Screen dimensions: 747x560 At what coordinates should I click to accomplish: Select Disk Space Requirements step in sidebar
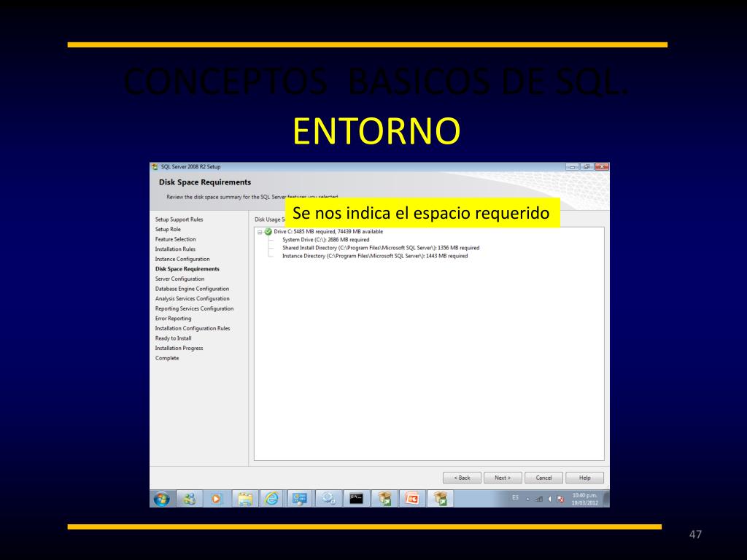pos(187,269)
